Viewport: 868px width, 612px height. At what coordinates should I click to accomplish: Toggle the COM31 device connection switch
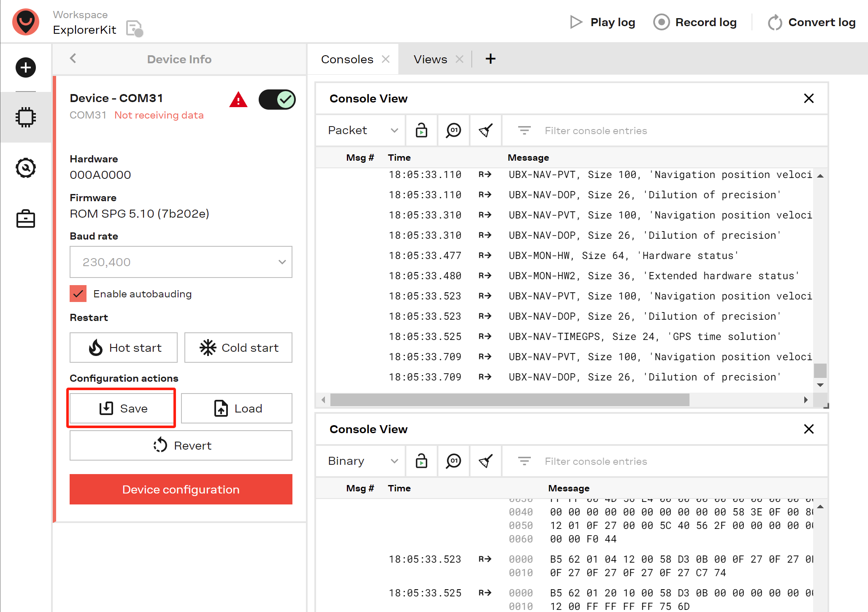277,100
